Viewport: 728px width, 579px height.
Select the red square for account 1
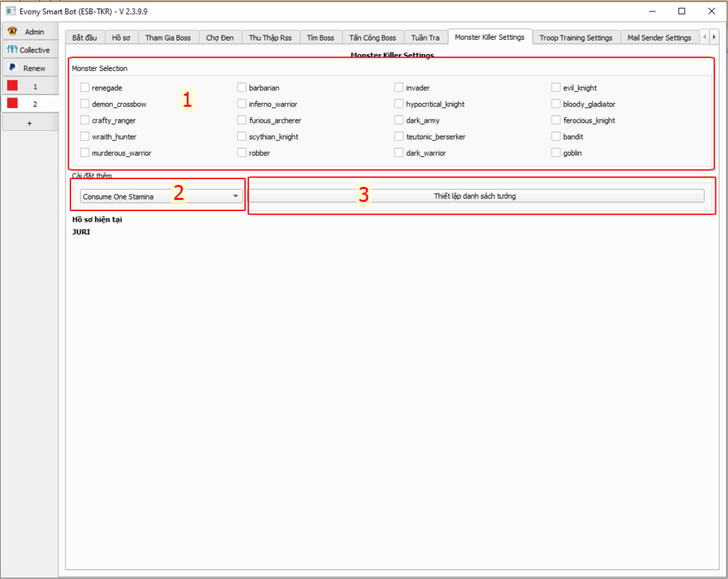(12, 86)
